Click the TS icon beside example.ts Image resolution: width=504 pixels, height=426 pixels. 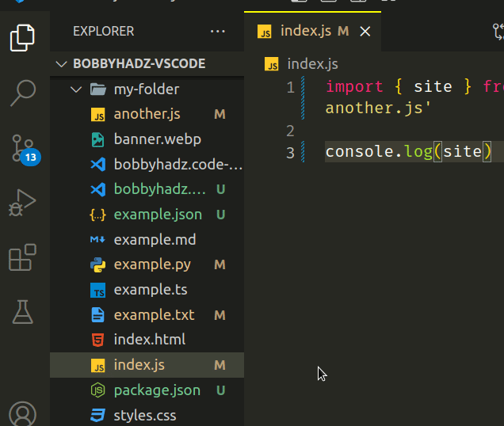(x=97, y=290)
